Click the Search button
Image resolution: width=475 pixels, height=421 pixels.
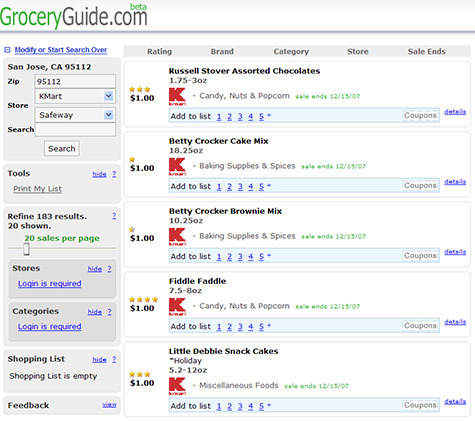click(x=62, y=148)
